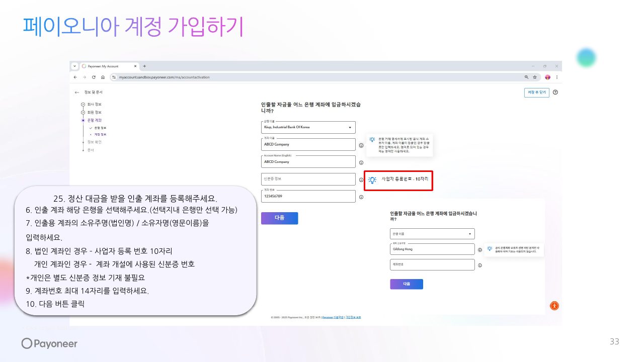Click info icon beside 123456789 field
The width and height of the screenshot is (644, 362).
tap(361, 197)
